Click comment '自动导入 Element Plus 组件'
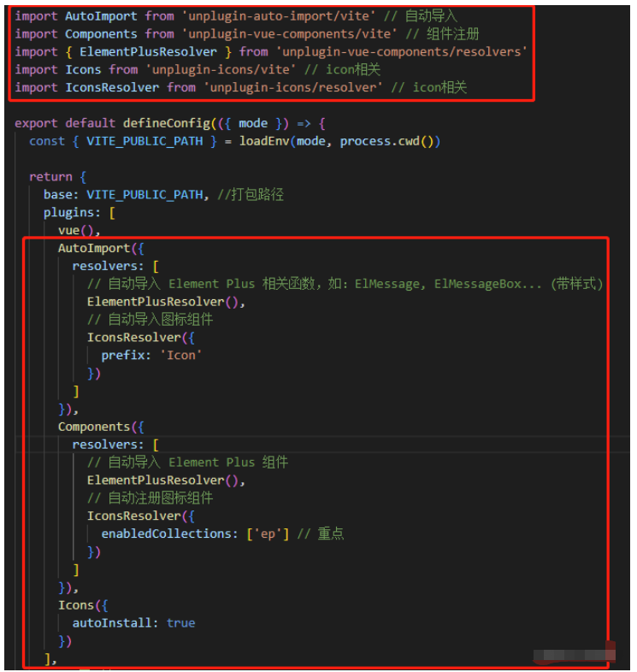Screen dimensions: 637x672 [x=188, y=463]
